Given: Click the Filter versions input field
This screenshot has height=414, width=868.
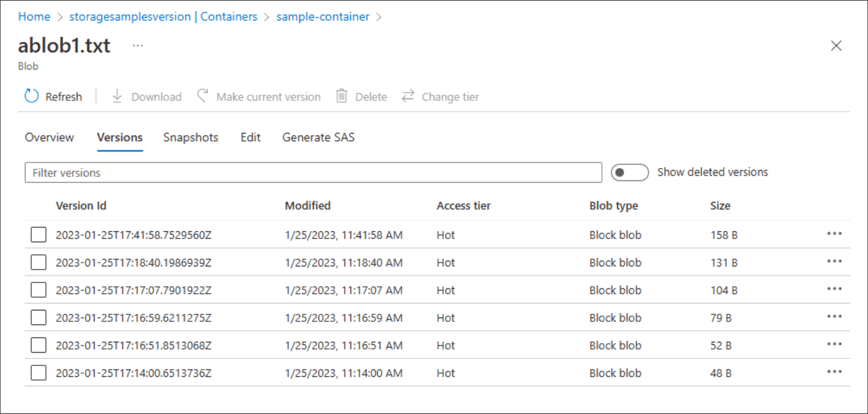Looking at the screenshot, I should [313, 172].
